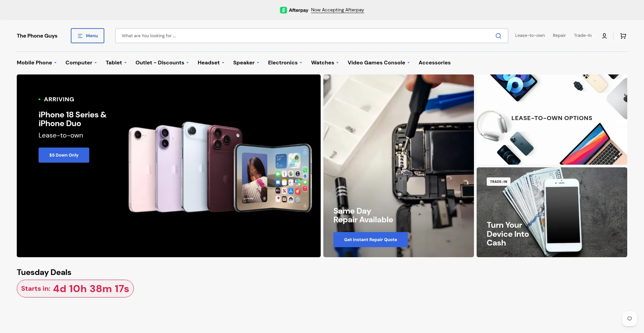644x333 pixels.
Task: Expand the Tablet category dropdown
Action: coord(116,63)
